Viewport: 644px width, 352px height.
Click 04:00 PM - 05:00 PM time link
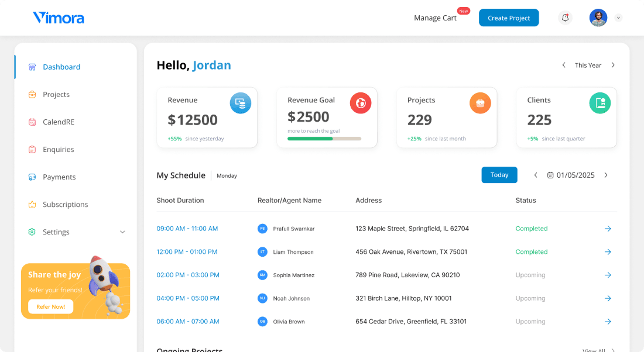[x=188, y=298]
